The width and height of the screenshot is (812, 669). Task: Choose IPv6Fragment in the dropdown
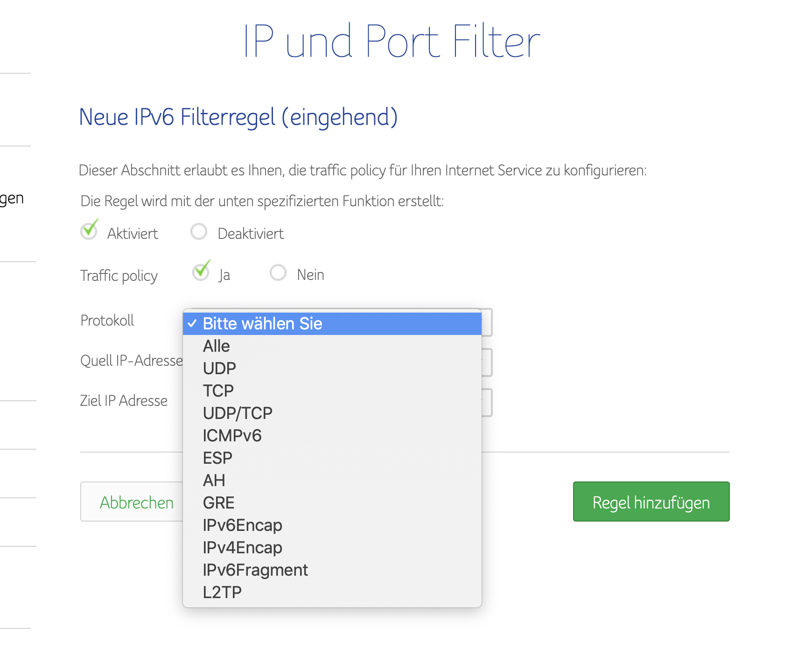[332, 570]
